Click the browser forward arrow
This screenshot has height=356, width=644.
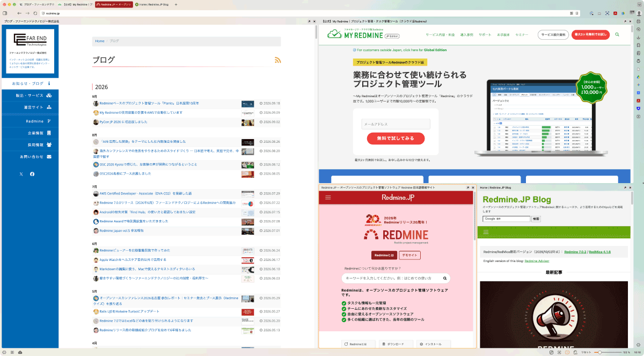coord(27,13)
